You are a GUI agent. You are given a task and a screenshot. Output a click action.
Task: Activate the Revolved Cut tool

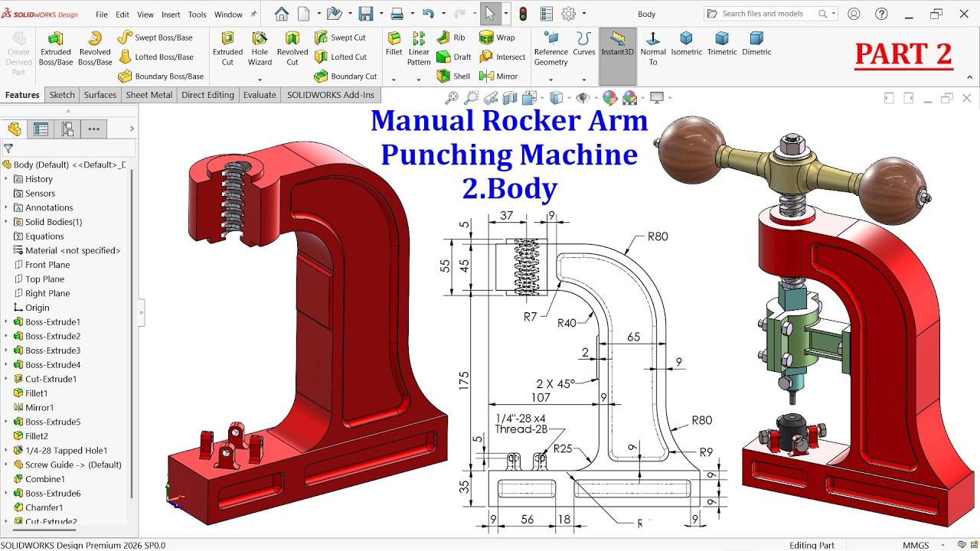[292, 48]
